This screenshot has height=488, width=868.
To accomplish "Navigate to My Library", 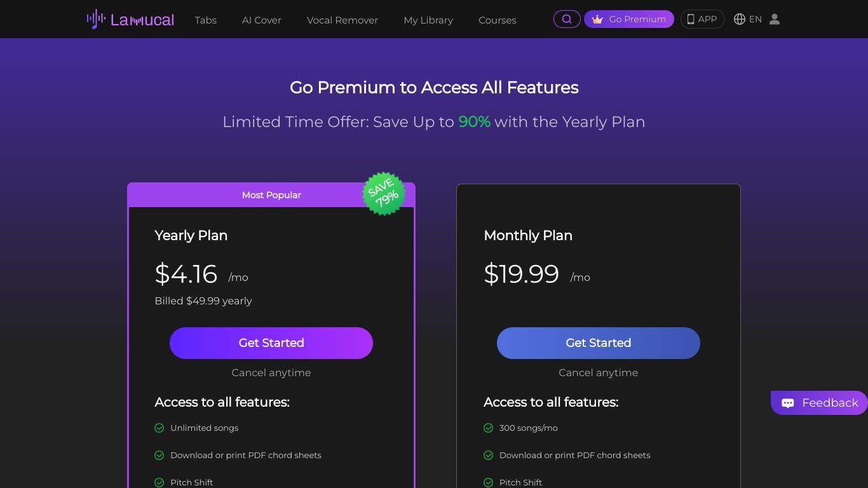I will pyautogui.click(x=428, y=20).
